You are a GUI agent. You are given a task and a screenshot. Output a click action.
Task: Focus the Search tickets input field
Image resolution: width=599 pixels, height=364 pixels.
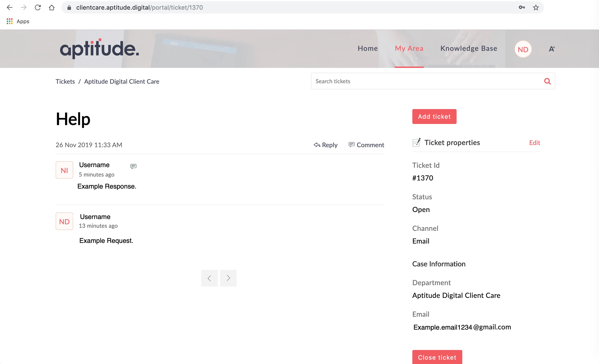point(425,81)
